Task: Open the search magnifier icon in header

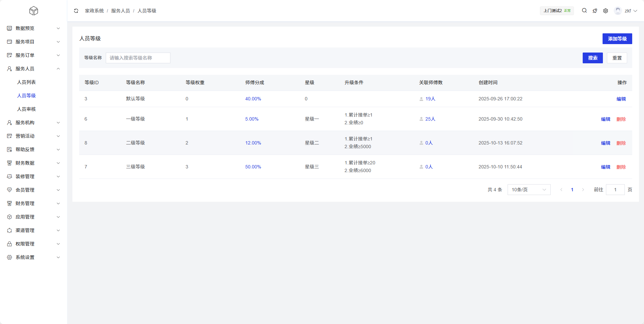Action: point(584,11)
